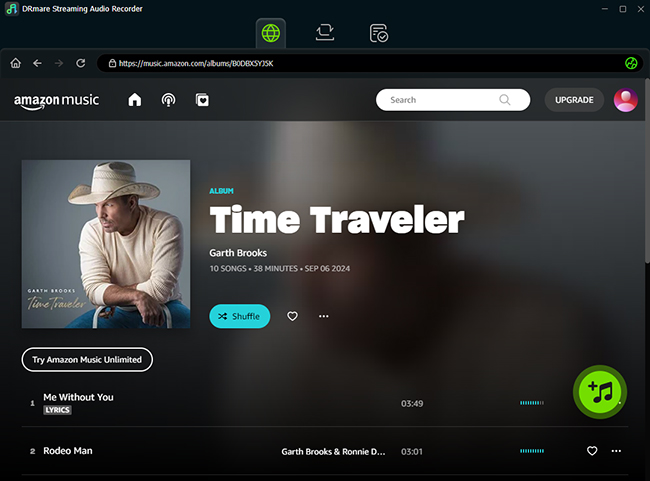The image size is (650, 481).
Task: Reload the current web page
Action: pos(81,63)
